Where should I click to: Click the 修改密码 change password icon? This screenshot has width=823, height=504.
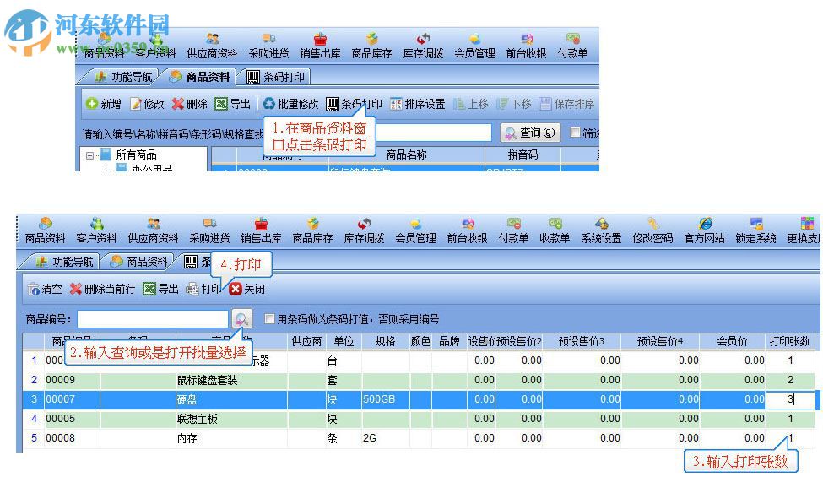pyautogui.click(x=652, y=228)
